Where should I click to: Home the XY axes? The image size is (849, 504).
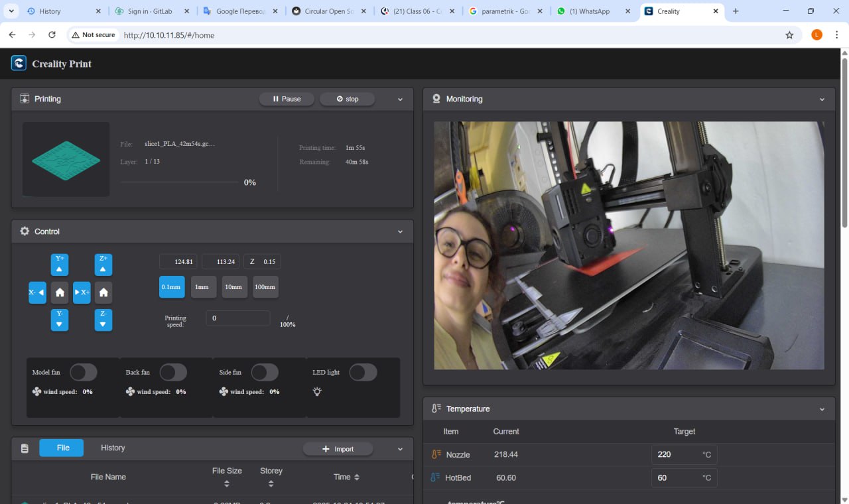coord(60,292)
